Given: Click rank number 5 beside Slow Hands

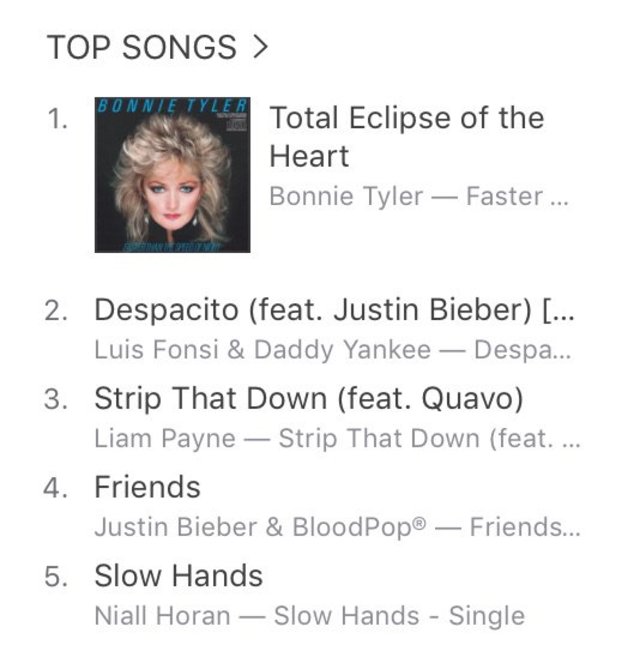Looking at the screenshot, I should pyautogui.click(x=57, y=576).
